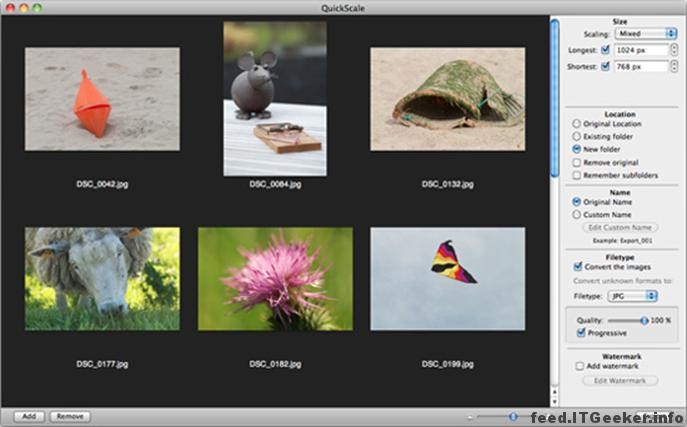This screenshot has height=427, width=687.
Task: Select the DSC_0064.jpg mouse figurine thumbnail
Action: (274, 98)
